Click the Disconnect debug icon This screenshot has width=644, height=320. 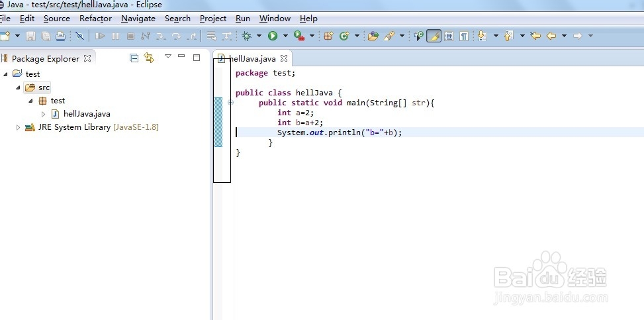tap(146, 36)
